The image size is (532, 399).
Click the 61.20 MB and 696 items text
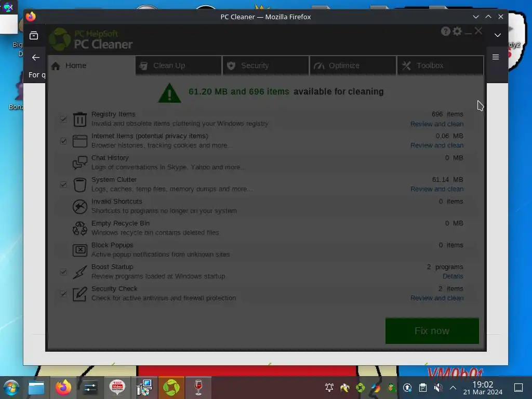(x=239, y=91)
